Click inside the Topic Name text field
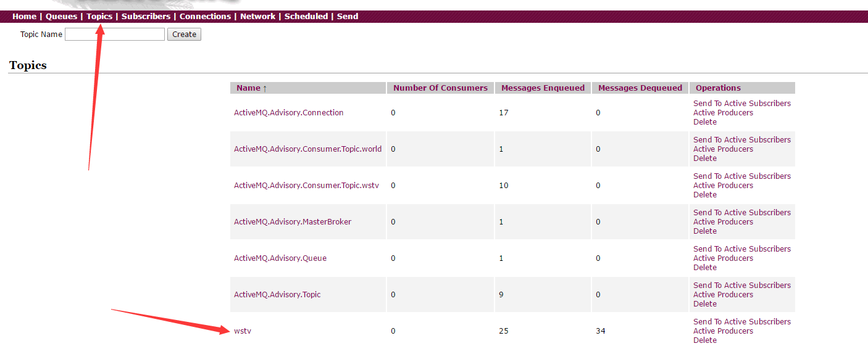Screen dimensions: 868x362 point(115,35)
